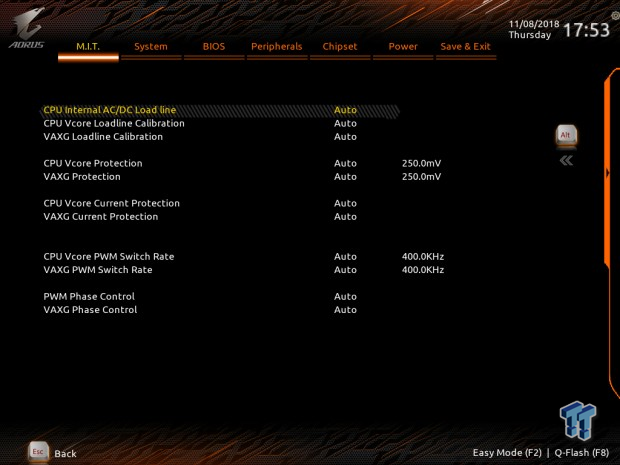Open VAXG Loadline Calibration Auto value
The width and height of the screenshot is (620, 465).
point(345,137)
